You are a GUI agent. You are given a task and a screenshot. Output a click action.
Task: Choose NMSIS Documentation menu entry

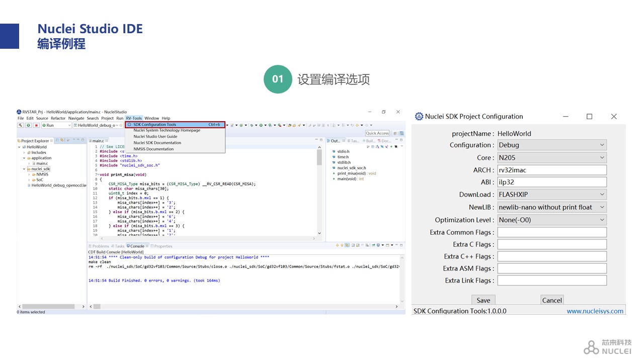pyautogui.click(x=153, y=149)
